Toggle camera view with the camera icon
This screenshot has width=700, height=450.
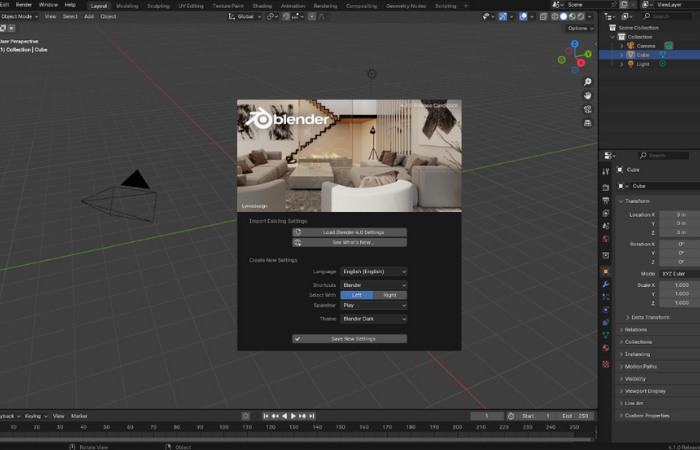[587, 109]
